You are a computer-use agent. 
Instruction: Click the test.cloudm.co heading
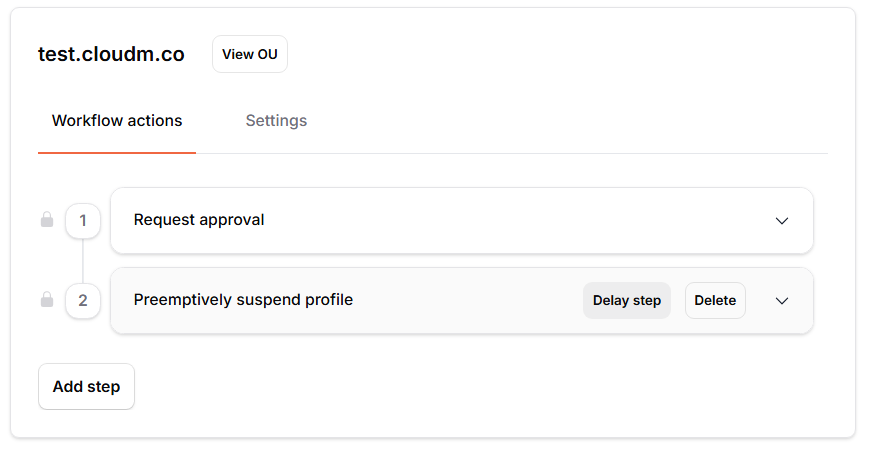pos(111,54)
